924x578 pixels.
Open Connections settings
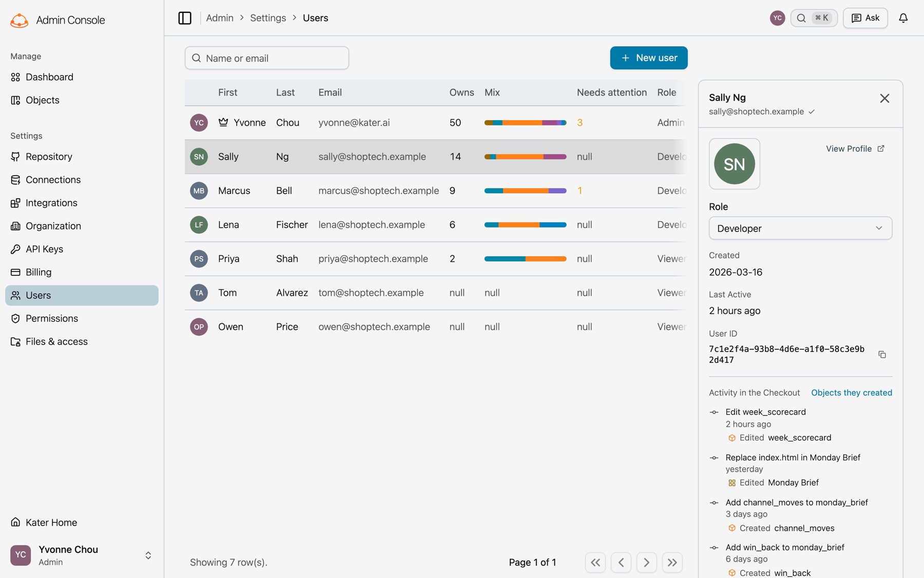click(82, 180)
